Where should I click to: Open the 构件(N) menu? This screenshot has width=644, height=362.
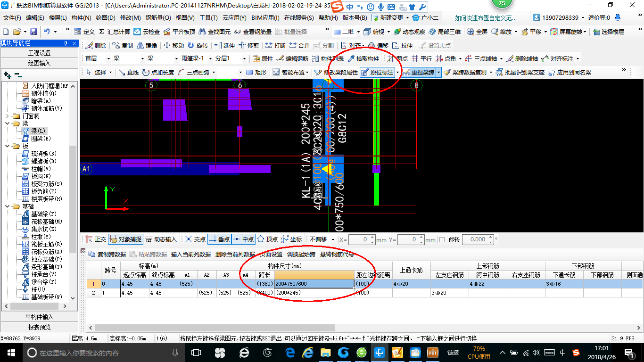click(81, 18)
